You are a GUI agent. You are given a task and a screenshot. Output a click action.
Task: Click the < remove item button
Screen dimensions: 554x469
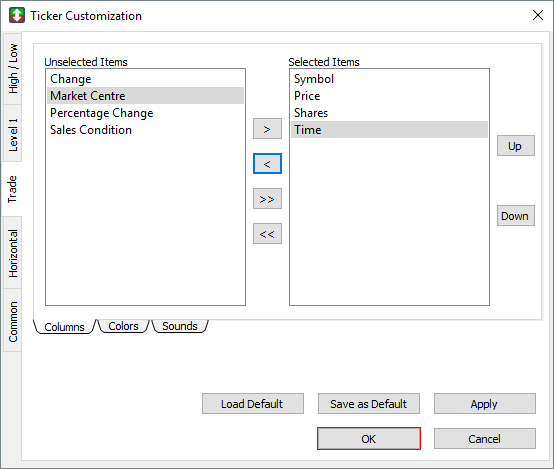[x=267, y=164]
